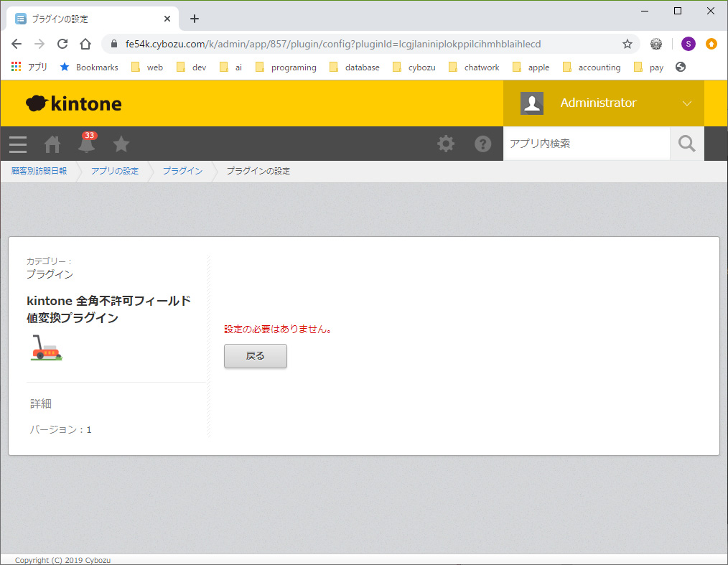728x565 pixels.
Task: Open kintone hamburger menu
Action: click(18, 144)
